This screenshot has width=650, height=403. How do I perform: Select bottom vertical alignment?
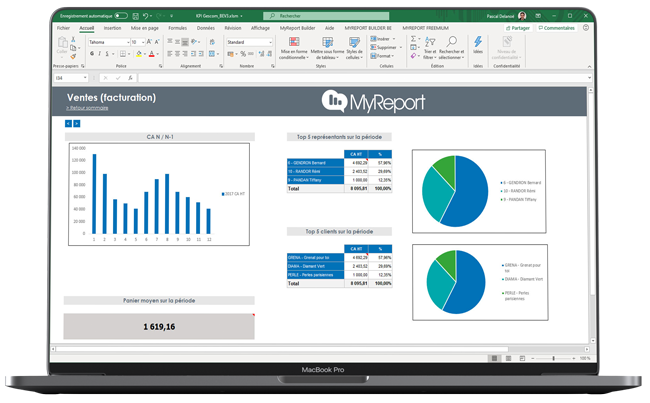point(185,42)
